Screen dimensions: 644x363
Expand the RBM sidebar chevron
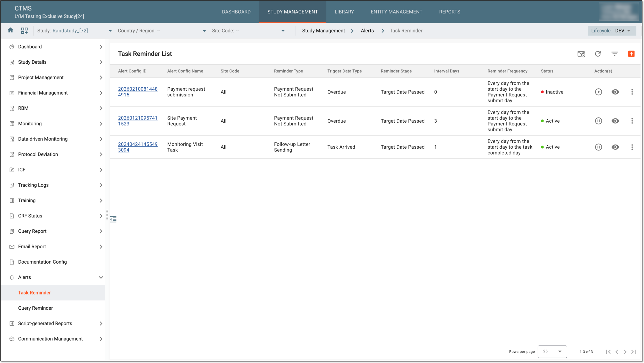tap(101, 108)
